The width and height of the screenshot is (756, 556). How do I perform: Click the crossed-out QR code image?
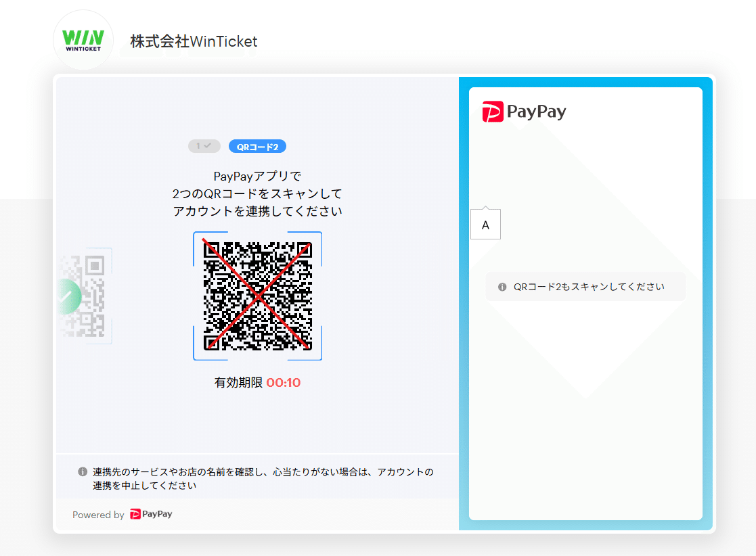pos(258,296)
